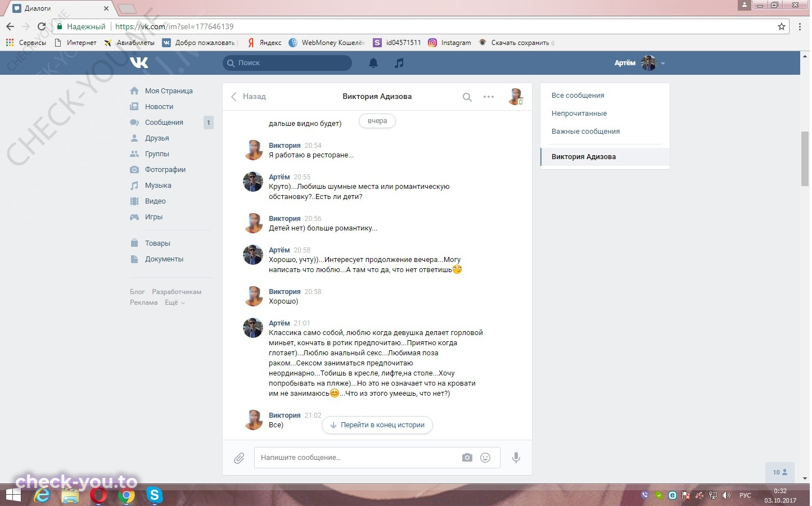Search within conversation using magnifier icon
This screenshot has width=812, height=506.
pos(467,97)
